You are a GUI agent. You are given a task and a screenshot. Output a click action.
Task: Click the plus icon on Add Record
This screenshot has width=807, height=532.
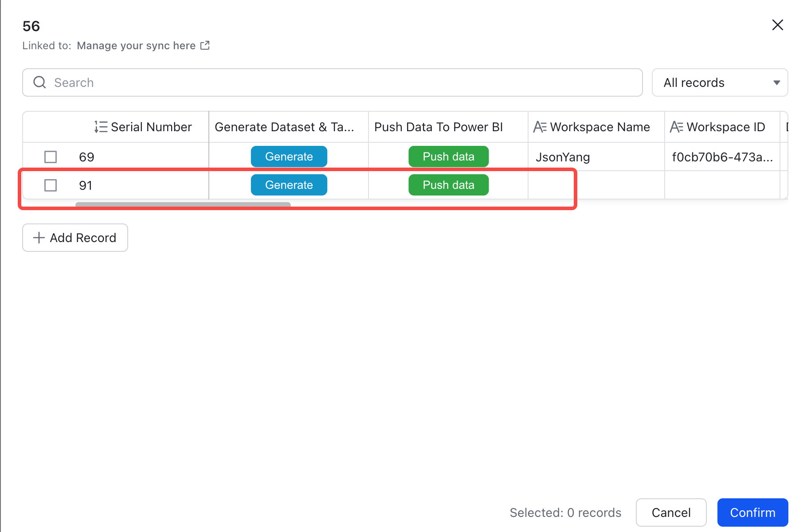coord(39,238)
